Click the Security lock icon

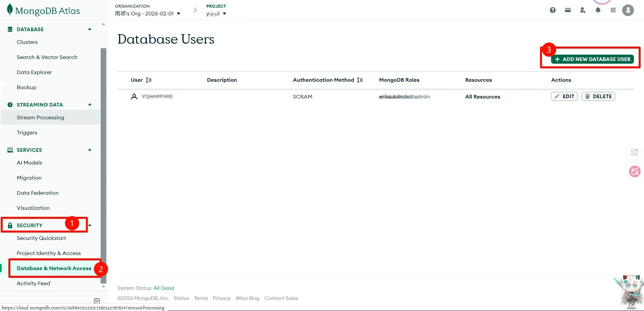point(10,225)
